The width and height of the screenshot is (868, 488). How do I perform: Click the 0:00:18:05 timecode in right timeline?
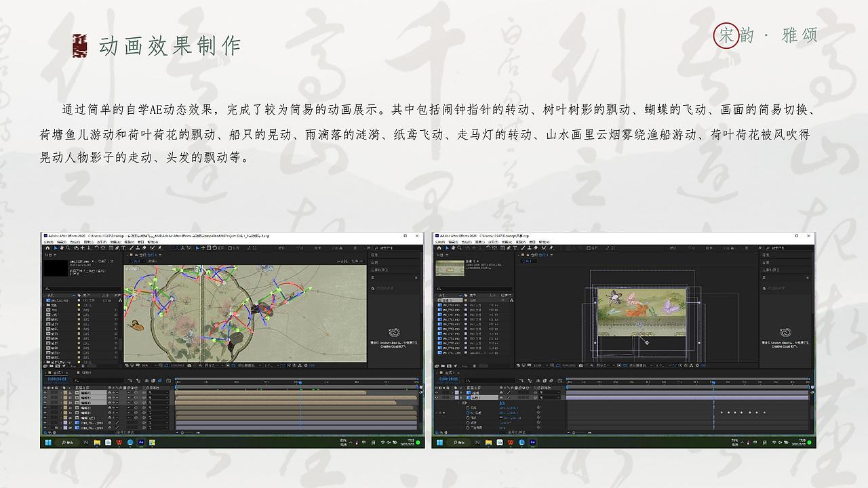tap(449, 379)
